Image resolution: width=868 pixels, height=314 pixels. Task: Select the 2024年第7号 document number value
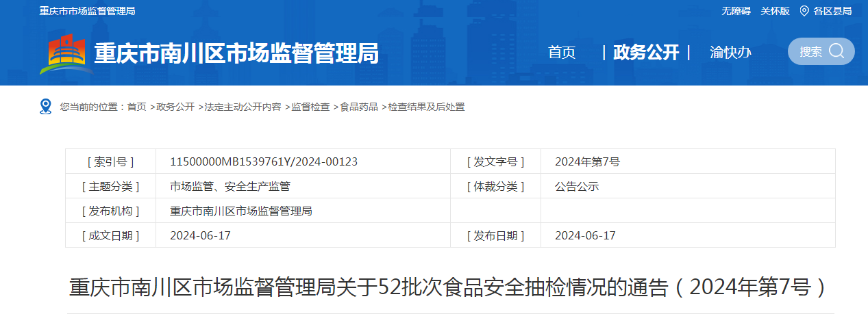pyautogui.click(x=587, y=162)
